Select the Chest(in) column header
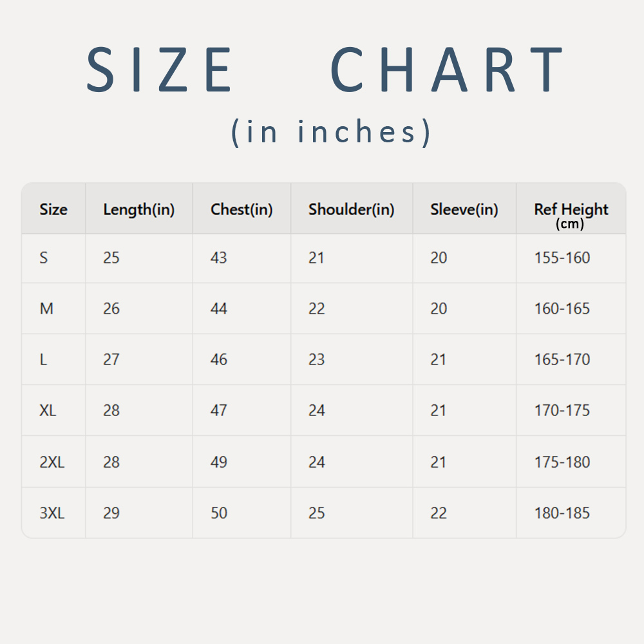This screenshot has height=644, width=644. tap(241, 210)
